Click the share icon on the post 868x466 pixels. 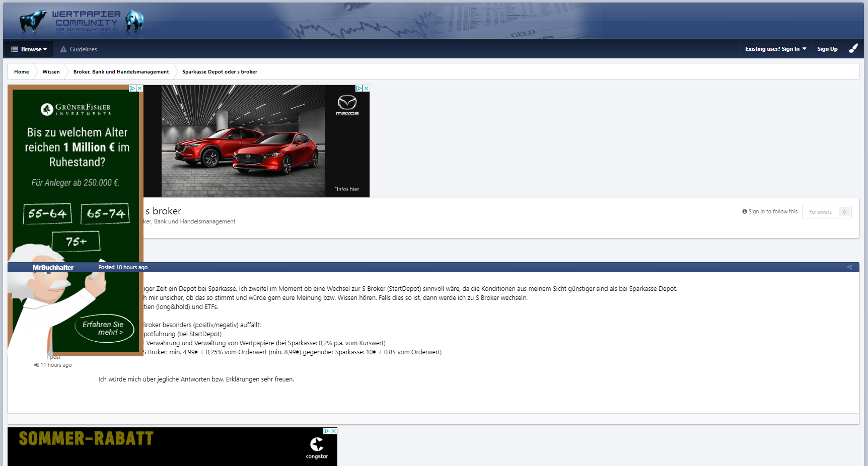click(849, 267)
